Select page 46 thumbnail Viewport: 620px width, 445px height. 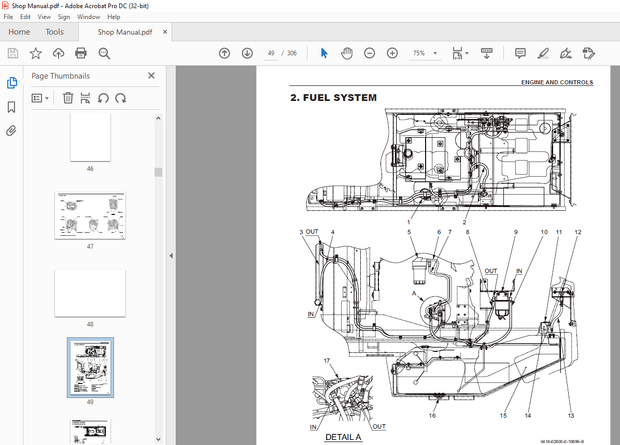90,137
